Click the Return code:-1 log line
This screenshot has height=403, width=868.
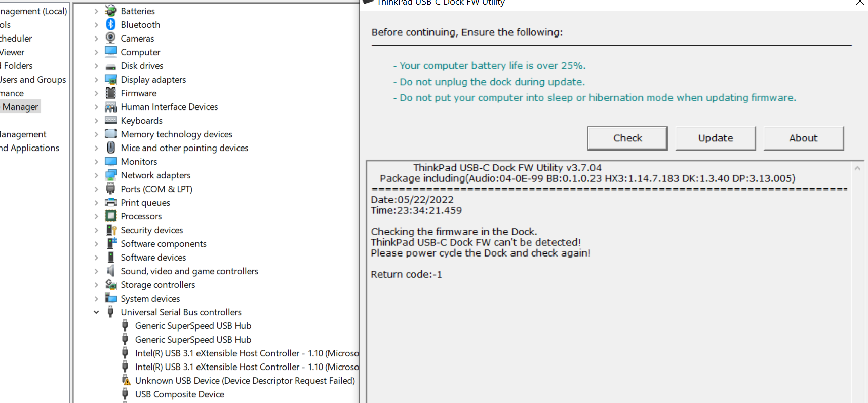406,274
